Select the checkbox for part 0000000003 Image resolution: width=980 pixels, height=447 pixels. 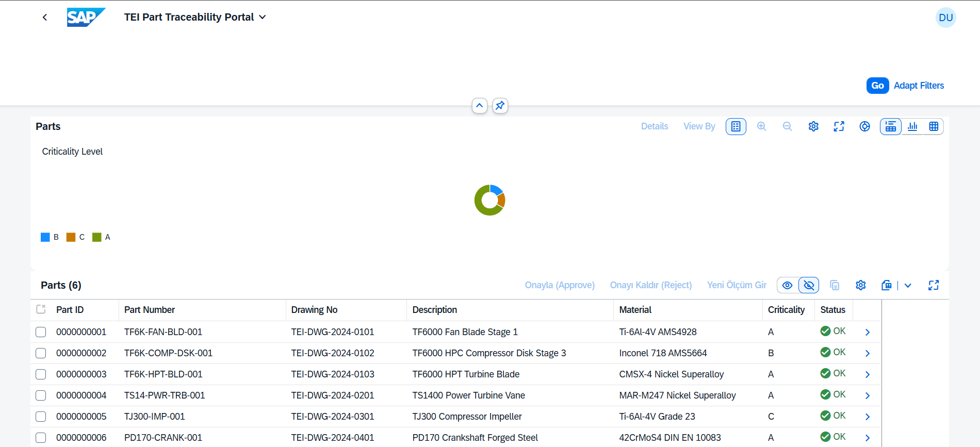pos(41,374)
